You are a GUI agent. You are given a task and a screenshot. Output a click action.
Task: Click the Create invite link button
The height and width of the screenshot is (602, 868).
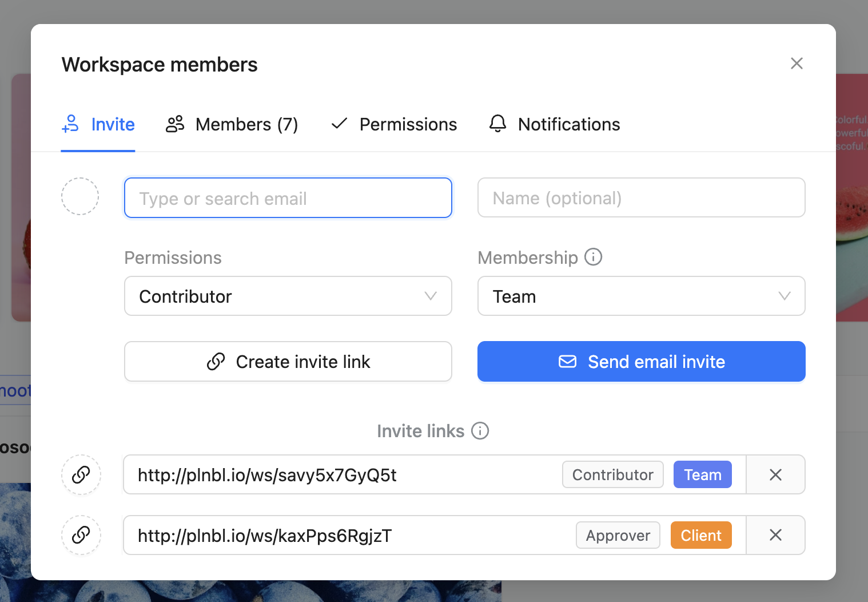point(288,362)
